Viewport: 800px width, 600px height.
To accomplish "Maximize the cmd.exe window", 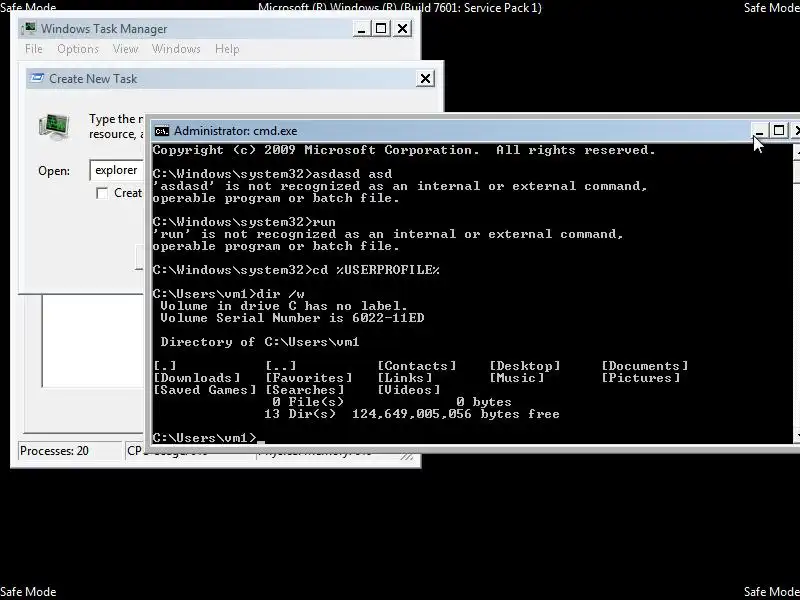I will click(779, 131).
